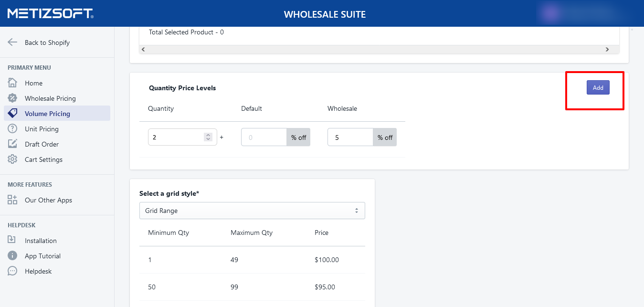Click the Home house icon
Viewport: 644px width, 307px height.
coord(12,83)
